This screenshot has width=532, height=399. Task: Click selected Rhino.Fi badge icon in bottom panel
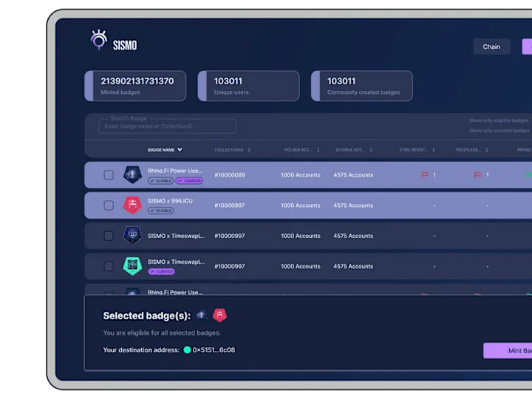[x=202, y=315]
